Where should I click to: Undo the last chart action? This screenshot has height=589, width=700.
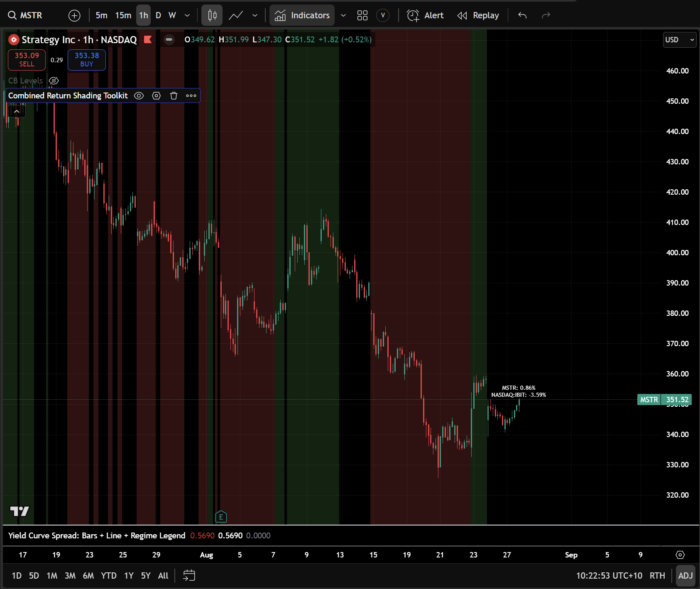[x=522, y=15]
